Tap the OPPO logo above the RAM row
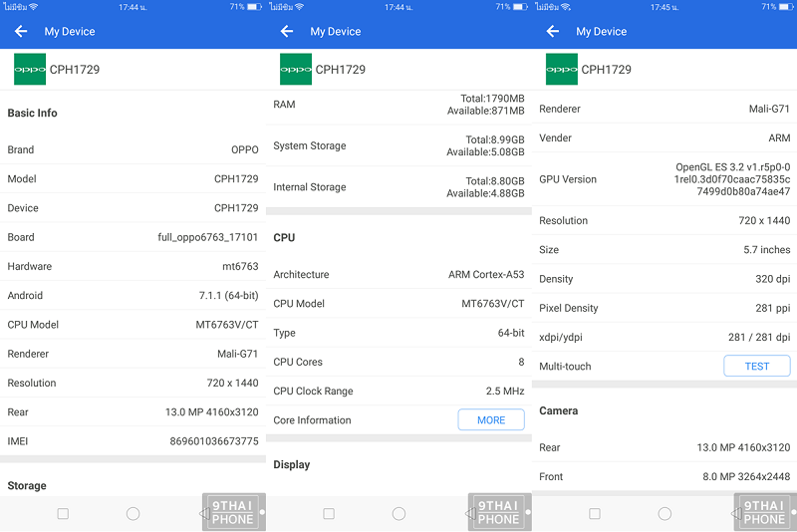 [x=295, y=69]
